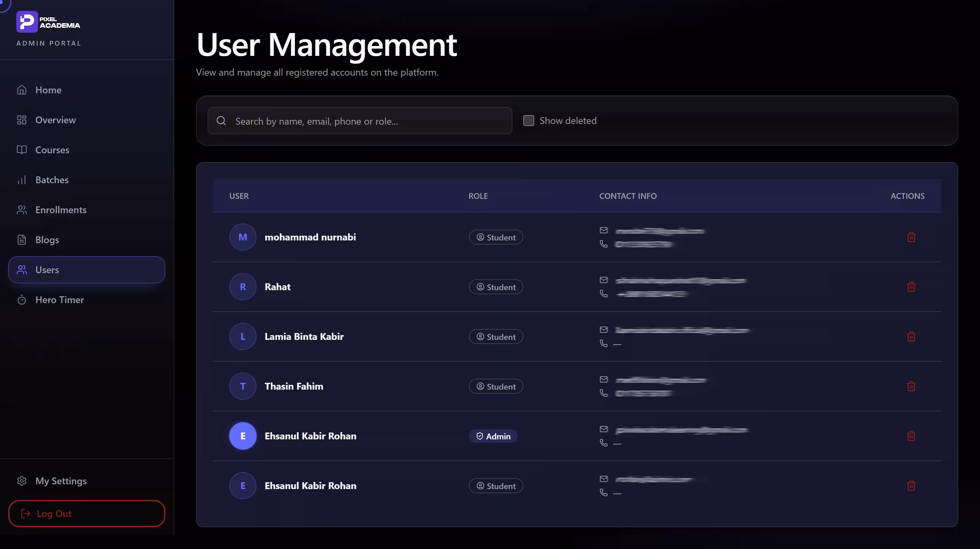Click the search magnifier icon
The height and width of the screenshot is (549, 980).
tap(221, 121)
